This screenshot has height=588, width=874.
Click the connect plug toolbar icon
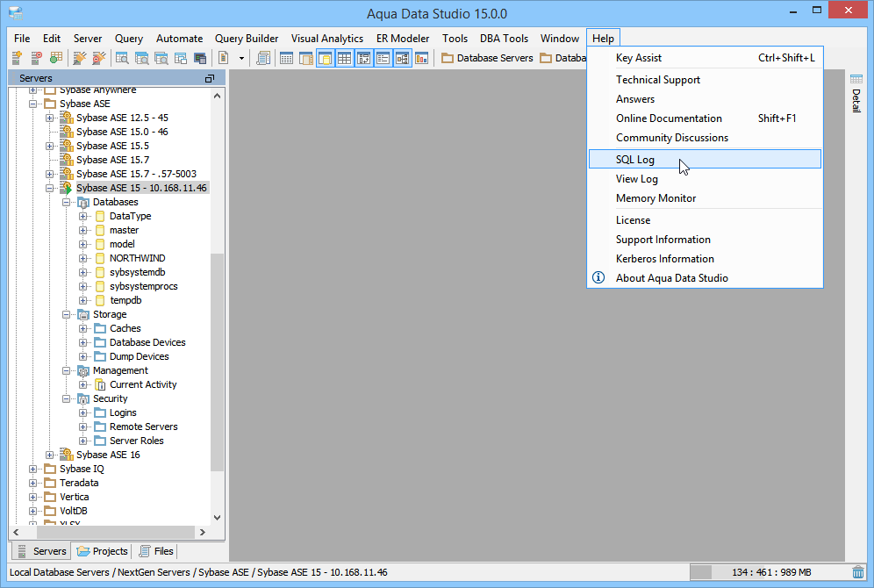pos(80,57)
